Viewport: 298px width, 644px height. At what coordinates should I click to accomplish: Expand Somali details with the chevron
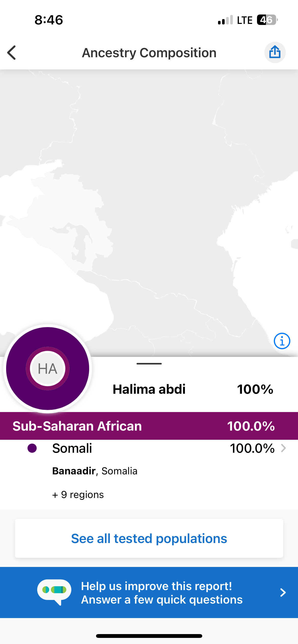pyautogui.click(x=283, y=448)
